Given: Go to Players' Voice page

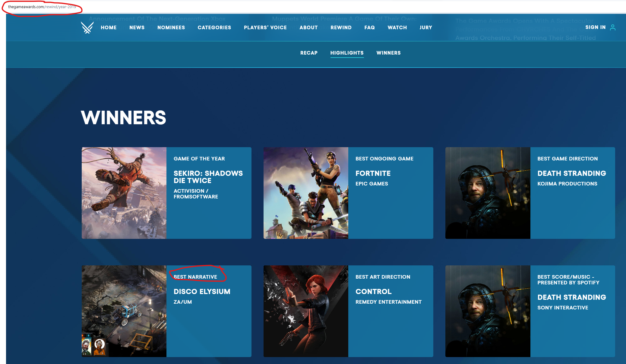Looking at the screenshot, I should click(x=265, y=27).
